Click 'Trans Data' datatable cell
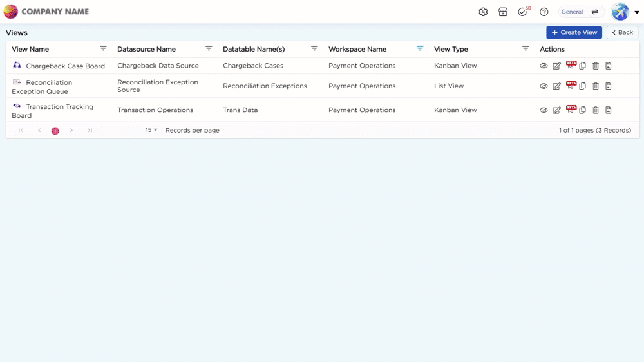Screen dimensions: 644x362 coord(240,110)
